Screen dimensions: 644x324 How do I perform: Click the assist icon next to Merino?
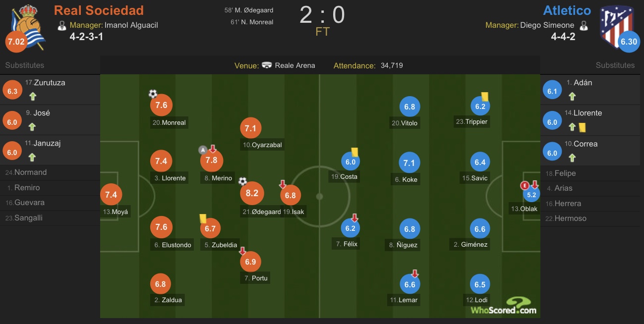pos(202,150)
